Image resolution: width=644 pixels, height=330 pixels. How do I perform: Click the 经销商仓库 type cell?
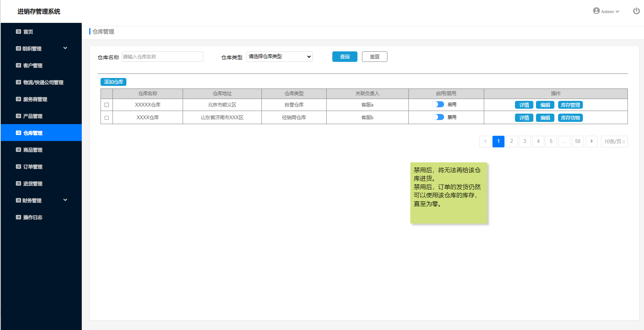pos(294,117)
